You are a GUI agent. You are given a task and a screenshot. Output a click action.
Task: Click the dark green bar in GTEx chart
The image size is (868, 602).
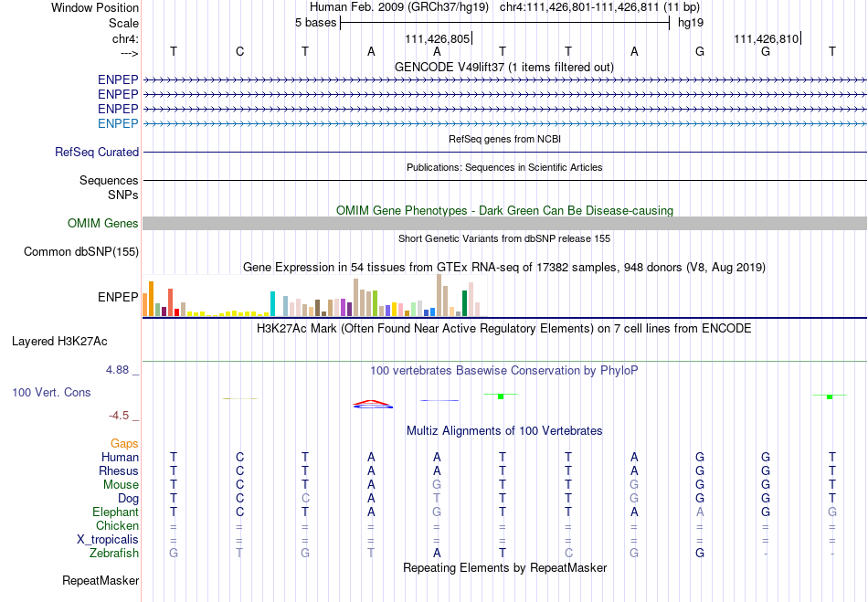click(464, 303)
